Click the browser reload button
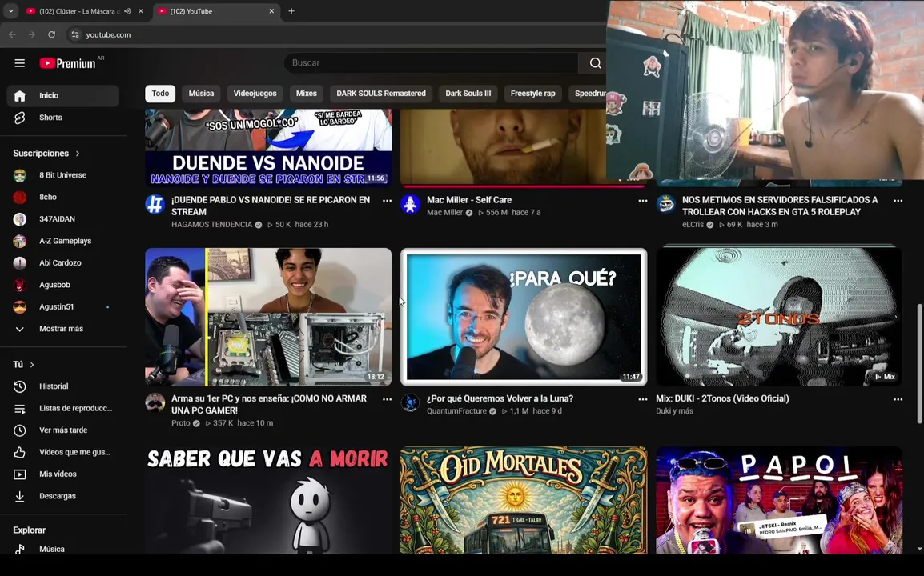The image size is (924, 576). [52, 34]
